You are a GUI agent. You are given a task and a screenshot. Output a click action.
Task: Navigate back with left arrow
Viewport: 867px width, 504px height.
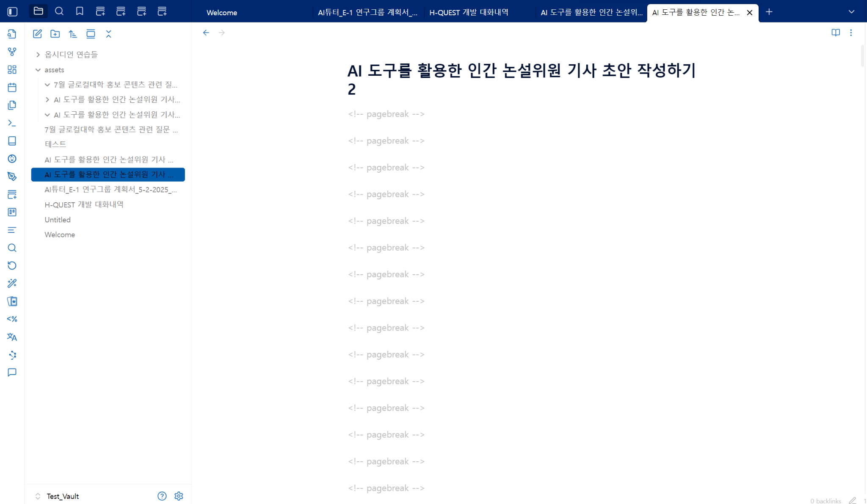pyautogui.click(x=206, y=33)
